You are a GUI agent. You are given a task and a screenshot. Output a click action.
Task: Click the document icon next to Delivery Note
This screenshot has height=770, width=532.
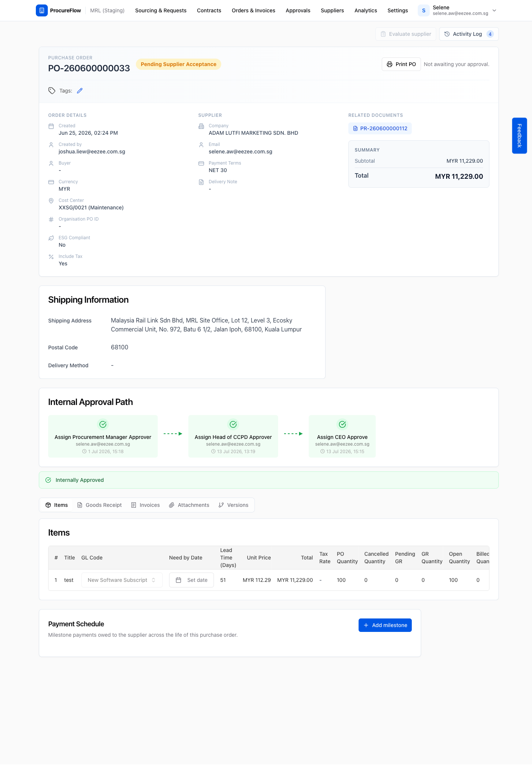point(201,182)
